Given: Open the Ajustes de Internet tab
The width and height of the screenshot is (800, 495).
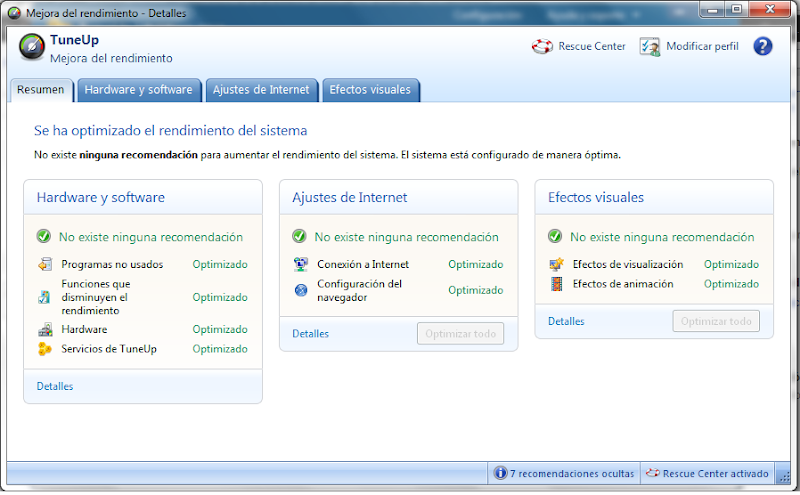Looking at the screenshot, I should [x=261, y=90].
